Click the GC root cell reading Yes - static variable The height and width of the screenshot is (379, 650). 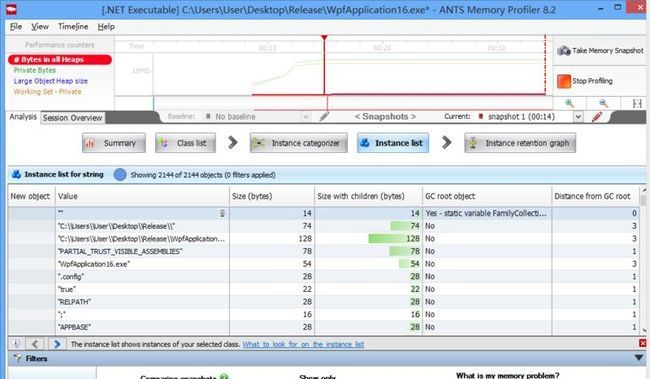pyautogui.click(x=487, y=213)
